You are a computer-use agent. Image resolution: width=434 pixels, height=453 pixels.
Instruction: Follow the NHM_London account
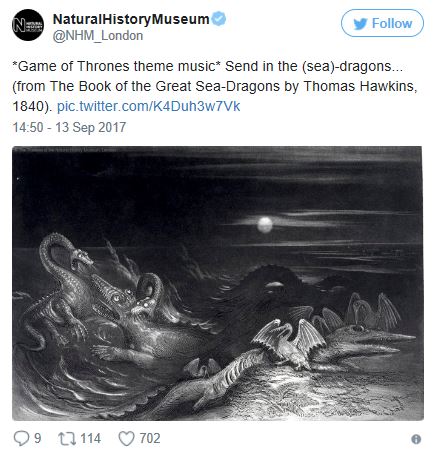click(x=382, y=23)
